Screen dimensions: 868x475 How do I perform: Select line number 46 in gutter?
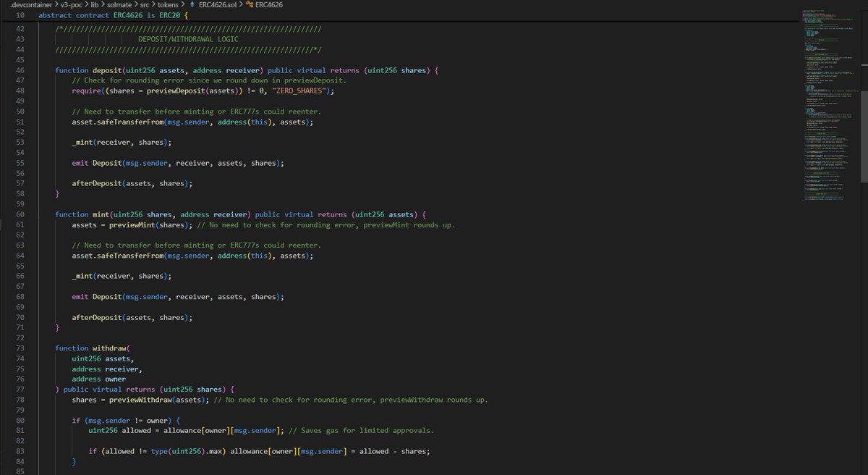tap(20, 70)
